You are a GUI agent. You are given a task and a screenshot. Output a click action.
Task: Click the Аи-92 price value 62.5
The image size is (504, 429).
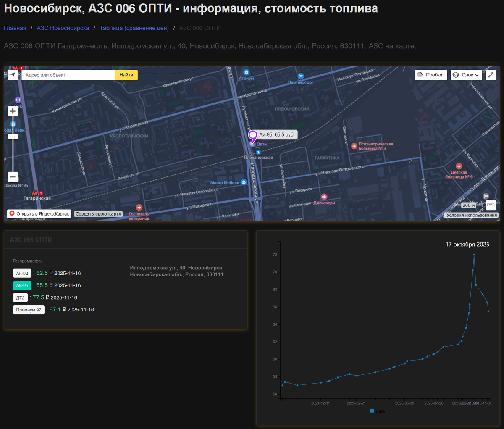tap(42, 273)
